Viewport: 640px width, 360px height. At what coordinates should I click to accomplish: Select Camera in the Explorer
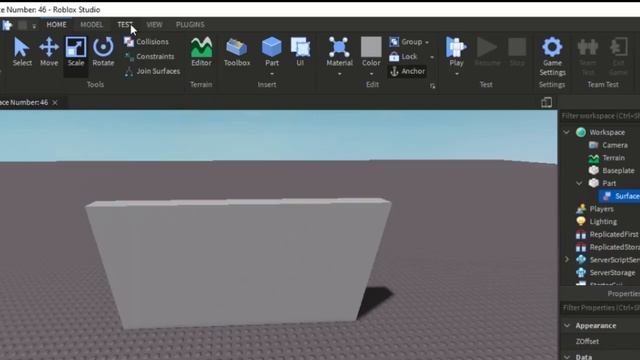tap(615, 145)
